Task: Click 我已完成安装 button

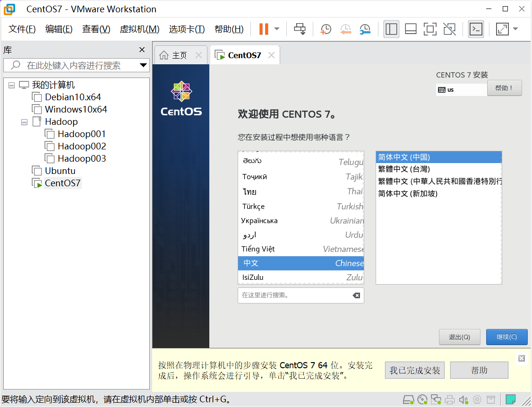Action: click(x=415, y=370)
